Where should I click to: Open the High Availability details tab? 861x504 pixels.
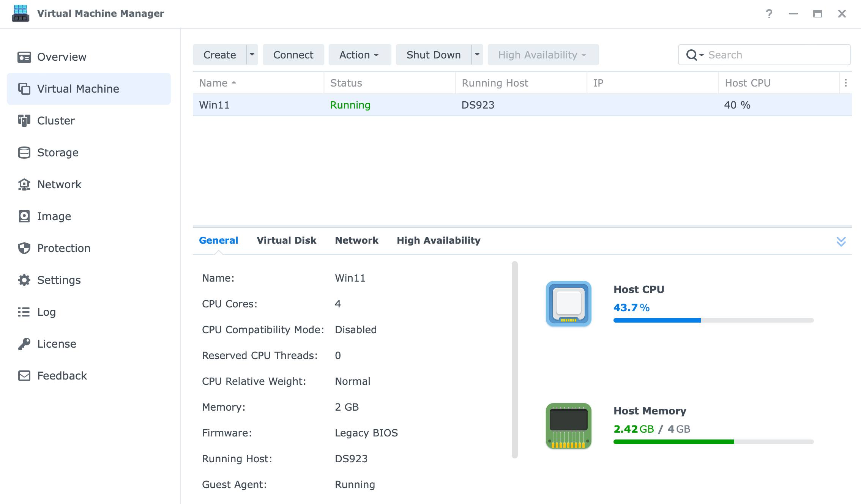coord(438,240)
